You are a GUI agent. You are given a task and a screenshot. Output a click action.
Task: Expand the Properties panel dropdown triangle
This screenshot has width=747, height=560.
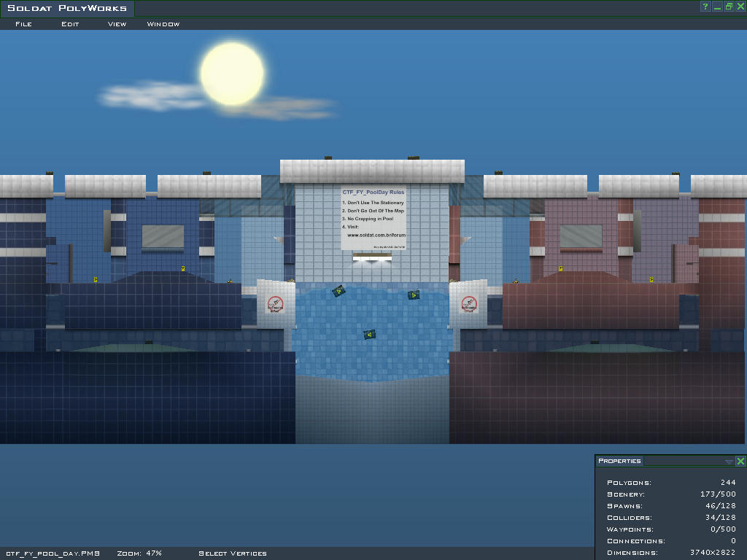click(x=729, y=462)
